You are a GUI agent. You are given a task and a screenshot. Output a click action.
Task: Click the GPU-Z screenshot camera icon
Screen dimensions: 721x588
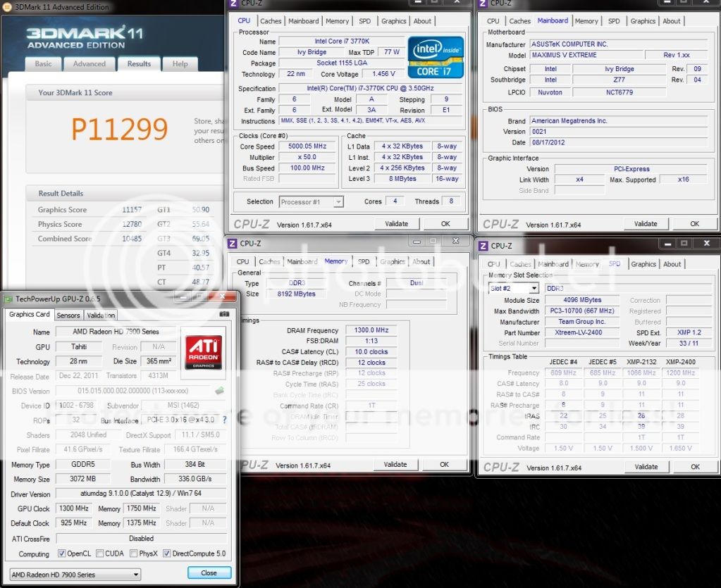pyautogui.click(x=224, y=314)
